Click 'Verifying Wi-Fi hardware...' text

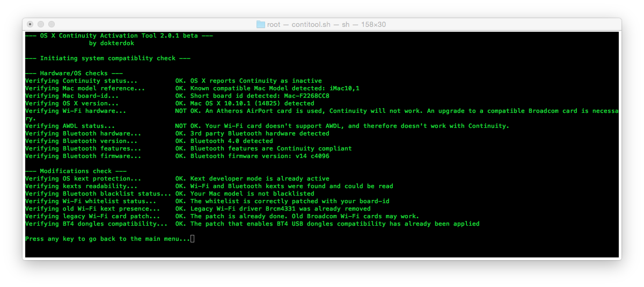point(76,111)
